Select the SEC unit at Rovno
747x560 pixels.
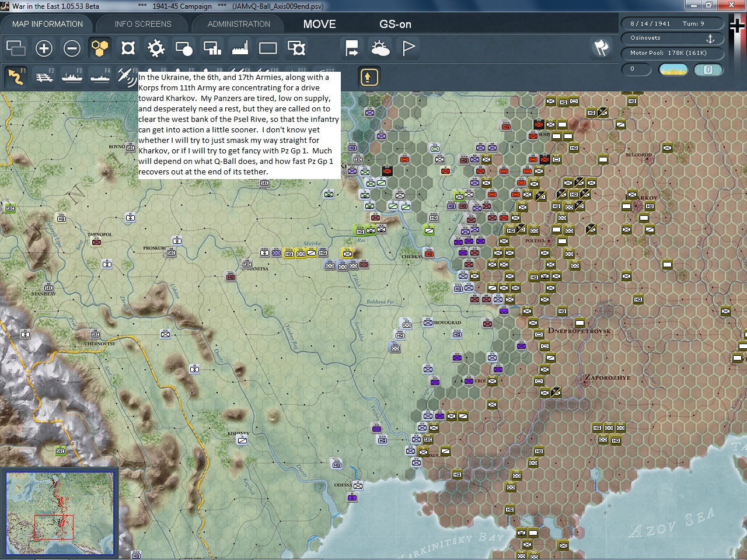tap(130, 147)
